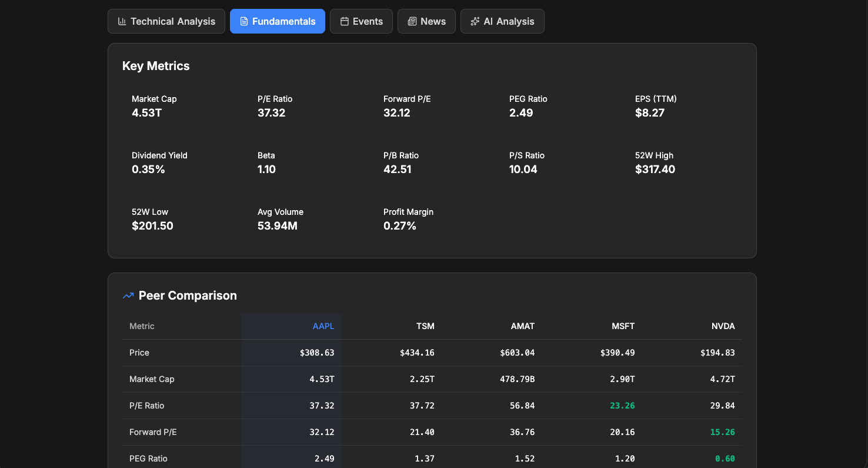Click the AAPL column header

pos(323,326)
